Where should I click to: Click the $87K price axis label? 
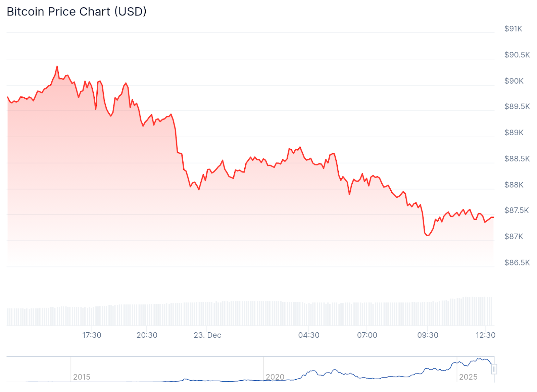click(514, 236)
